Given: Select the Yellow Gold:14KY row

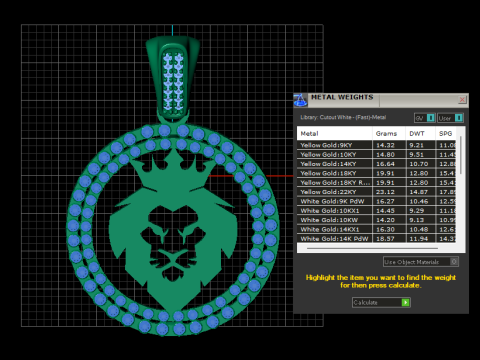Looking at the screenshot, I should [376, 164].
